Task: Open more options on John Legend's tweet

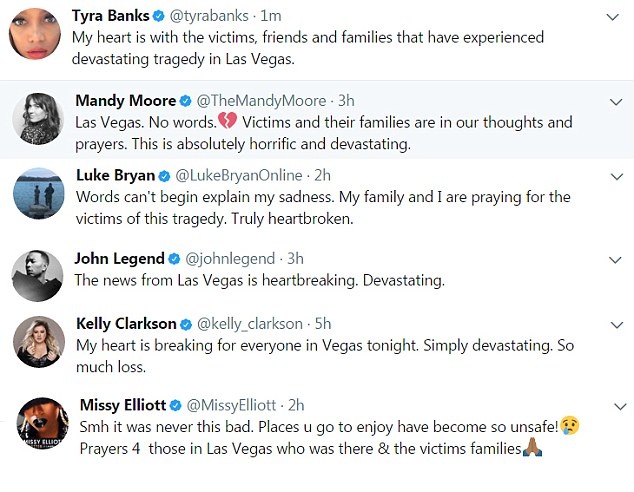Action: 613,259
